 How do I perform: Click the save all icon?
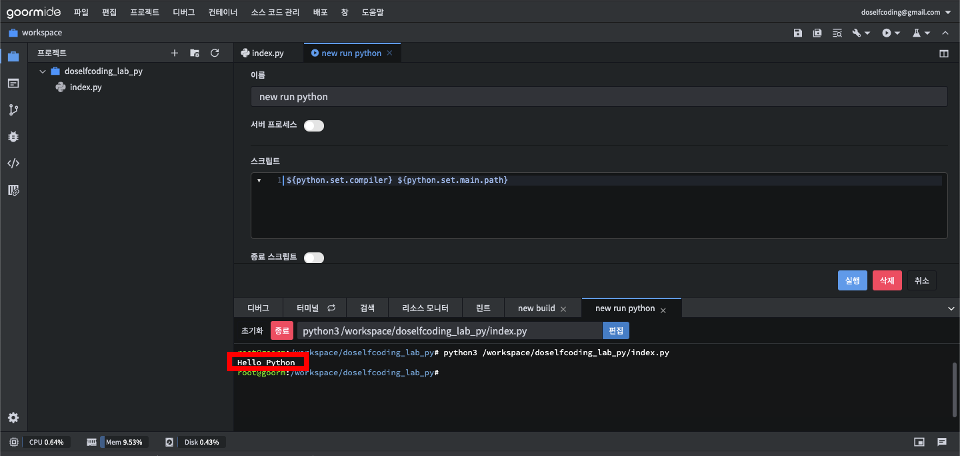817,33
